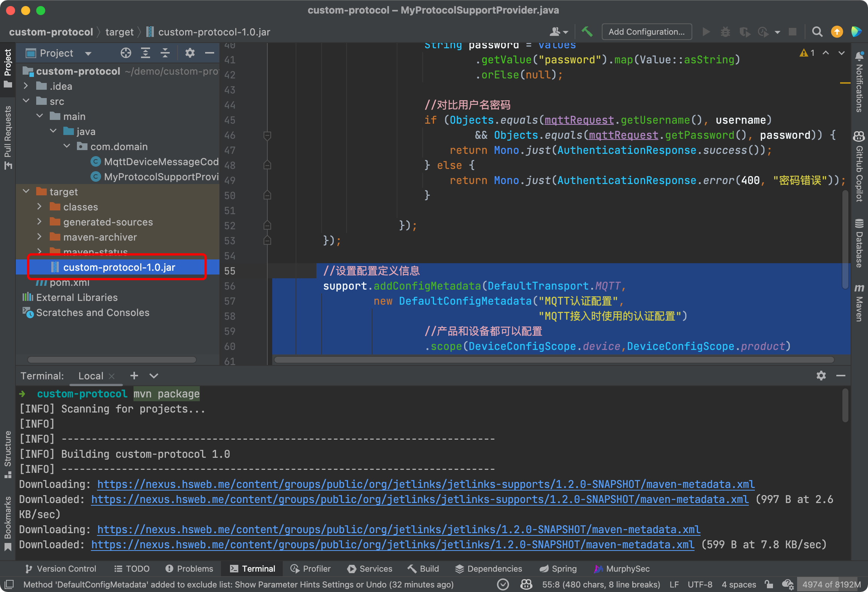This screenshot has height=592, width=868.
Task: Toggle the Pull Requests side tool window
Action: pos(8,137)
